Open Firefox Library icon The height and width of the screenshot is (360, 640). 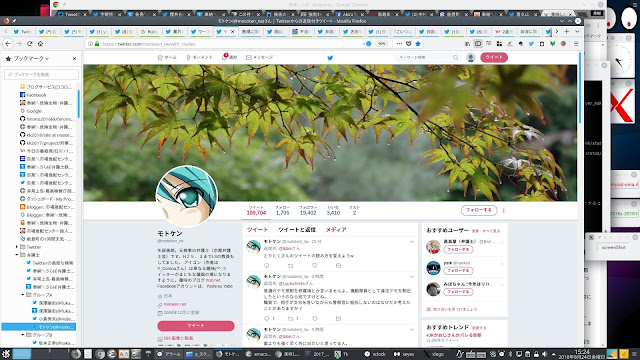click(467, 44)
